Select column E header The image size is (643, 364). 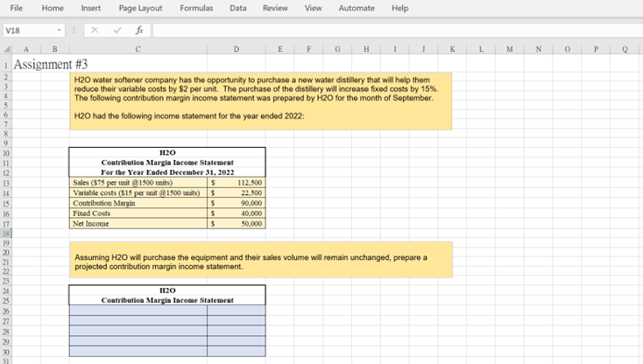(x=279, y=49)
